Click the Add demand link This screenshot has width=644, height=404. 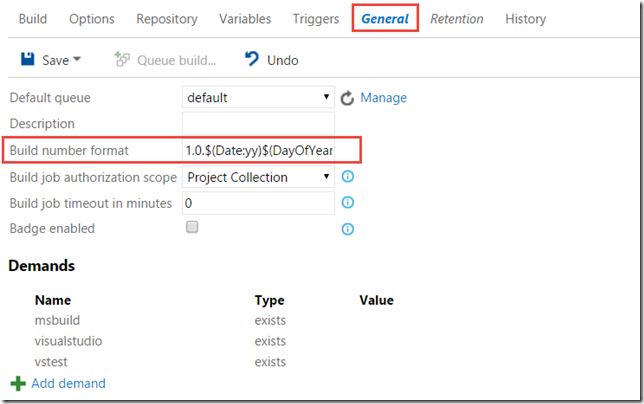69,383
